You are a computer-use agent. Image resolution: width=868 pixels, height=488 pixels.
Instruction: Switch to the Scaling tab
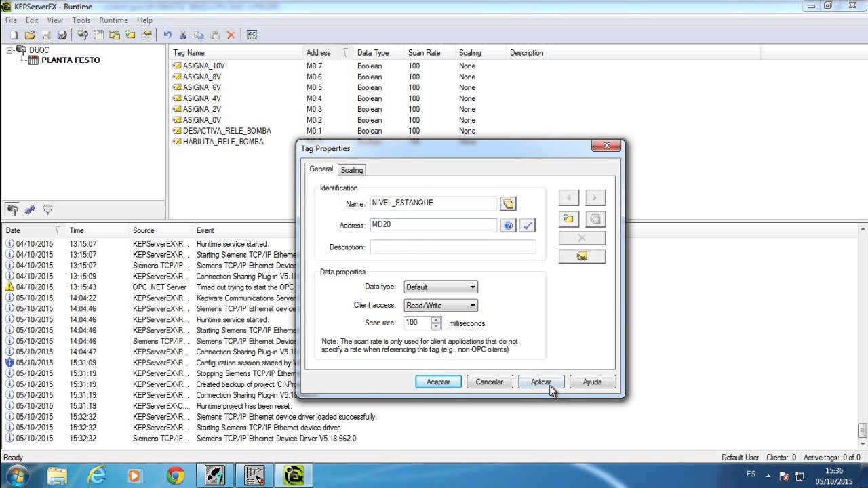click(x=352, y=170)
